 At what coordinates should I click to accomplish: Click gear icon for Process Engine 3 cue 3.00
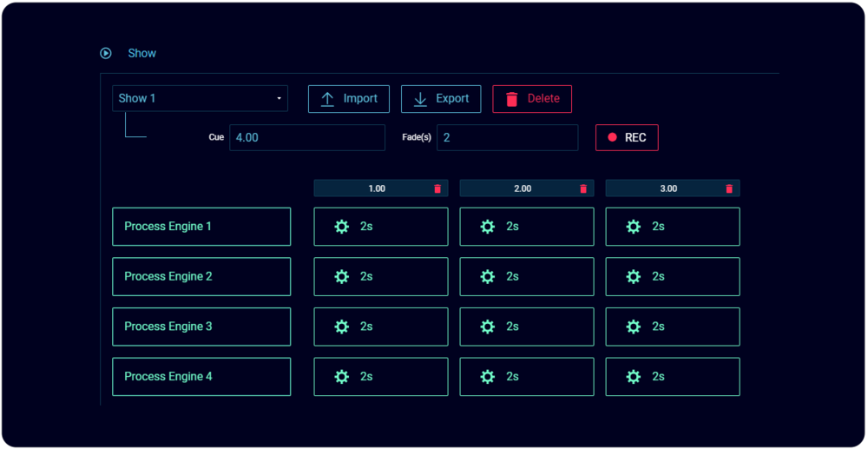tap(634, 327)
